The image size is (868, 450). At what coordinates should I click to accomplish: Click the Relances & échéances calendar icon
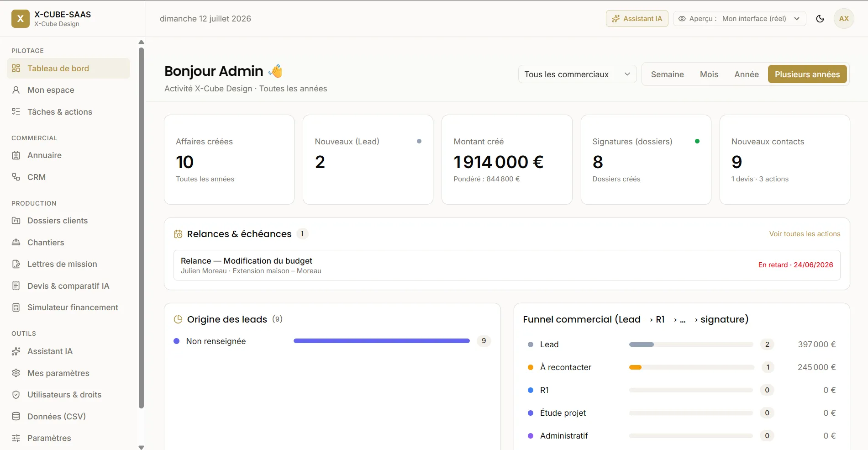(178, 234)
